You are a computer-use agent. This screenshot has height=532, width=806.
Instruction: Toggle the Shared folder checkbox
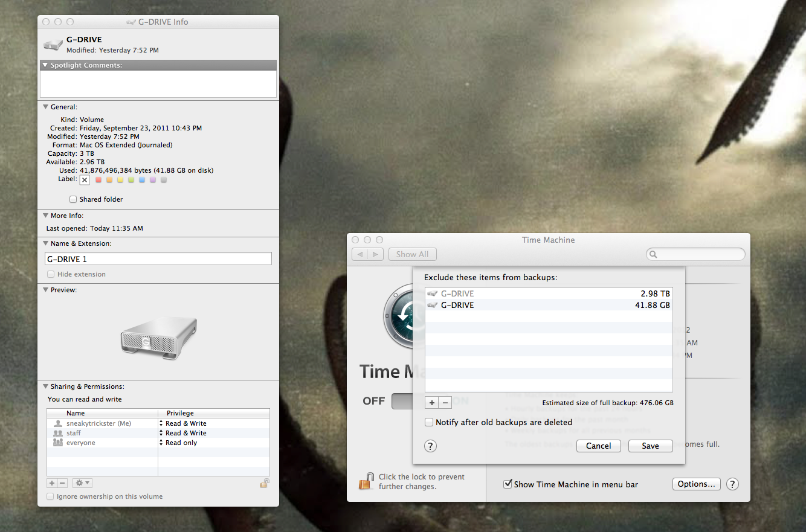73,199
